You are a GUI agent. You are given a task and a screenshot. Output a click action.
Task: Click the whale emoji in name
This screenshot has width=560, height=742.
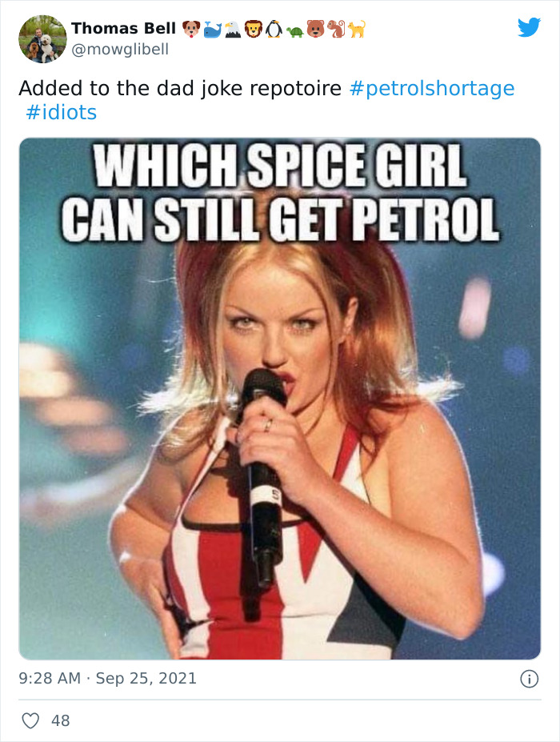point(212,30)
